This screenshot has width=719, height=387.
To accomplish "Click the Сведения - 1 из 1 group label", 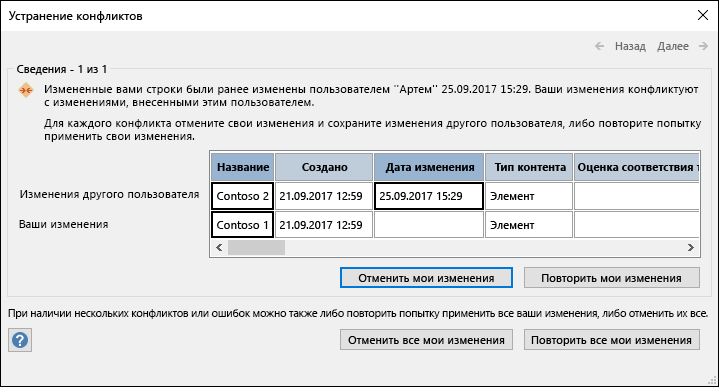I will click(x=62, y=69).
